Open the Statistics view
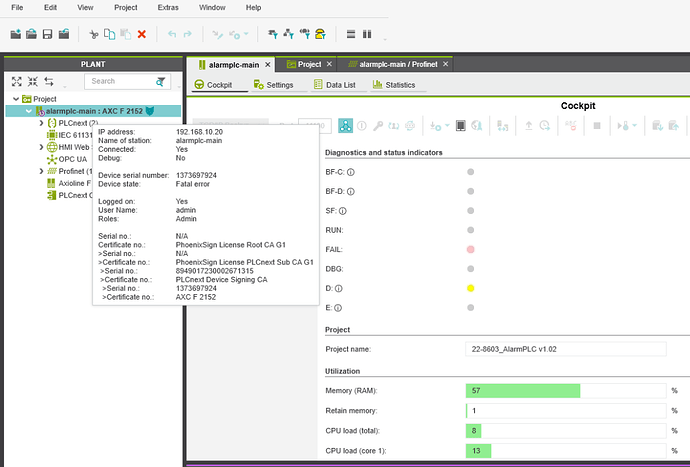This screenshot has height=467, width=690. [393, 85]
